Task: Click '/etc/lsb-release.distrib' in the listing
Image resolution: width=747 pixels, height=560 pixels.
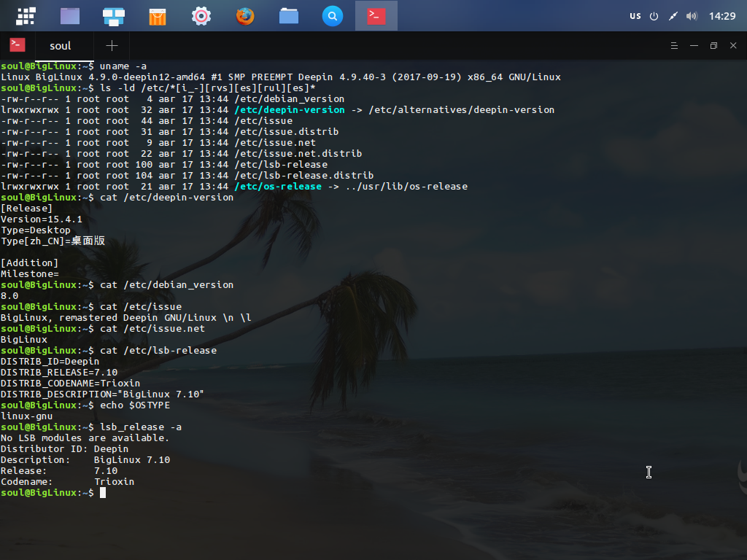Action: click(x=304, y=176)
